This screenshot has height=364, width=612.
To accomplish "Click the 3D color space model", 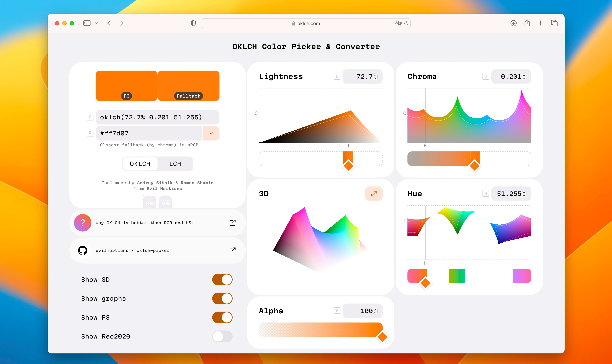I will point(320,240).
